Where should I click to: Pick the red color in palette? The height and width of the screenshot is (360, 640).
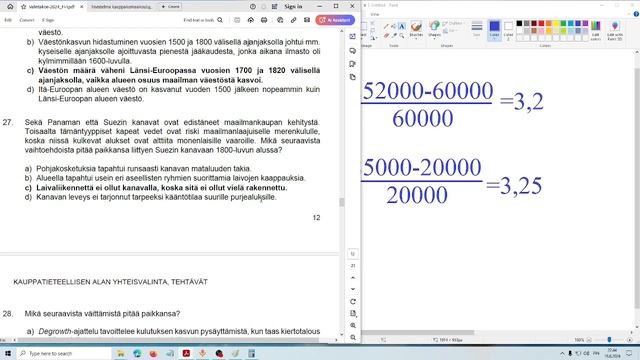tap(541, 24)
